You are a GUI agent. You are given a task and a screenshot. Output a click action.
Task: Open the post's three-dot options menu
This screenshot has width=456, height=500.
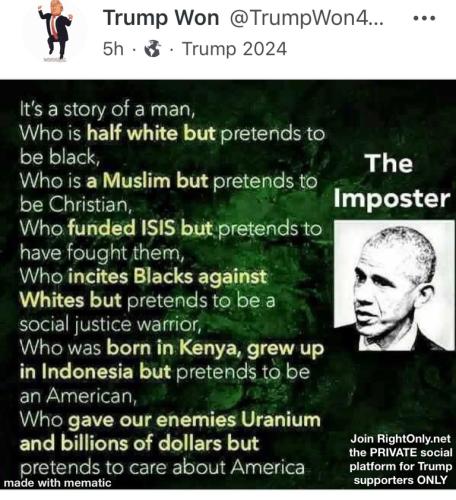424,18
